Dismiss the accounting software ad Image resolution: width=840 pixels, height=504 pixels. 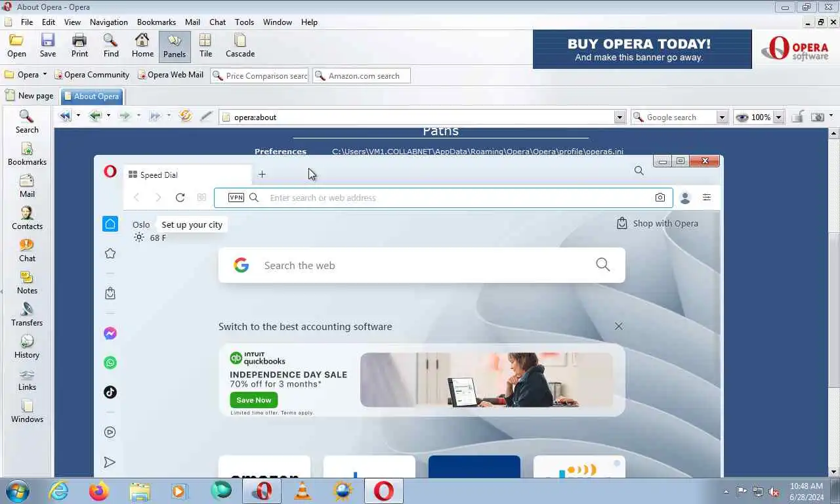coord(618,326)
